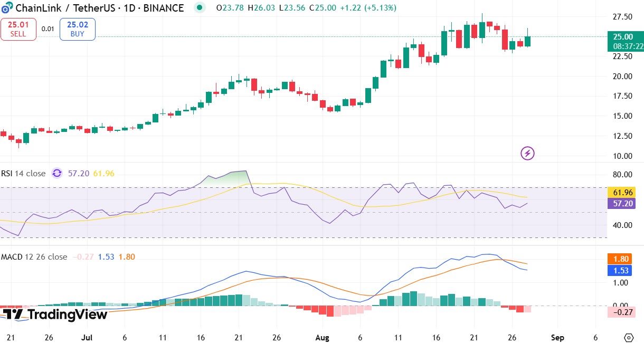Image resolution: width=644 pixels, height=343 pixels.
Task: Click the RSI 61.96 yellow value tag
Action: click(x=622, y=193)
